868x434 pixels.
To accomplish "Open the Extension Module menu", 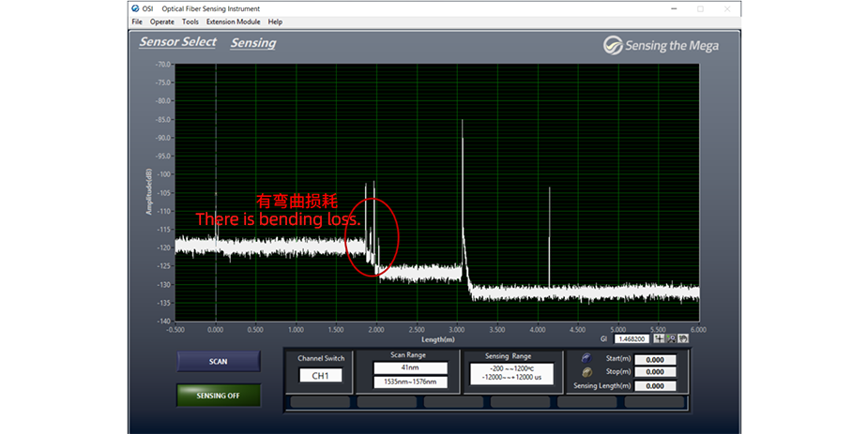I will pyautogui.click(x=233, y=22).
